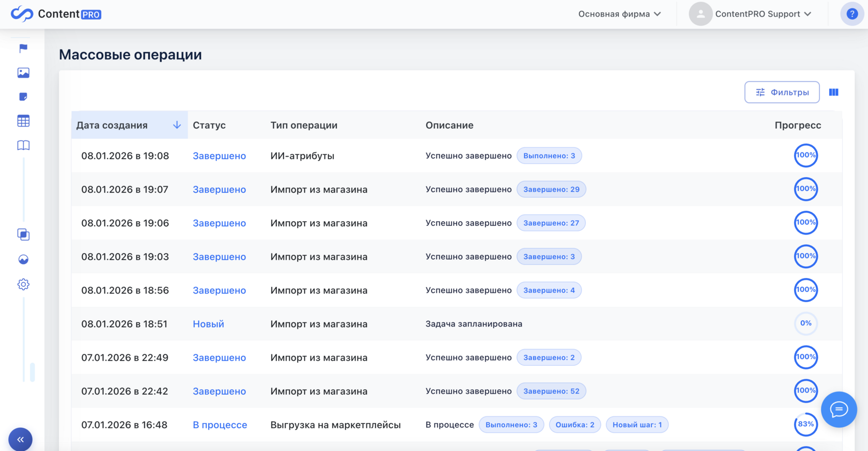Viewport: 868px width, 451px height.
Task: Click the overlapping squares sidebar icon
Action: pyautogui.click(x=23, y=235)
